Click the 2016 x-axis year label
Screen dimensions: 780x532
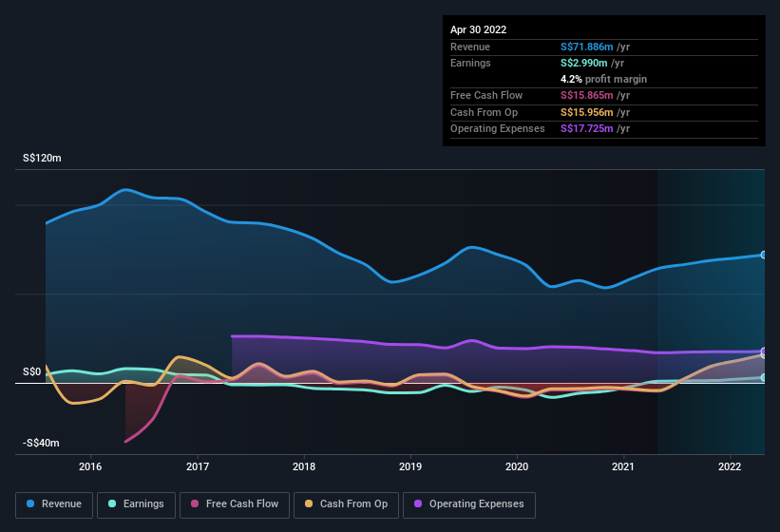click(x=90, y=466)
